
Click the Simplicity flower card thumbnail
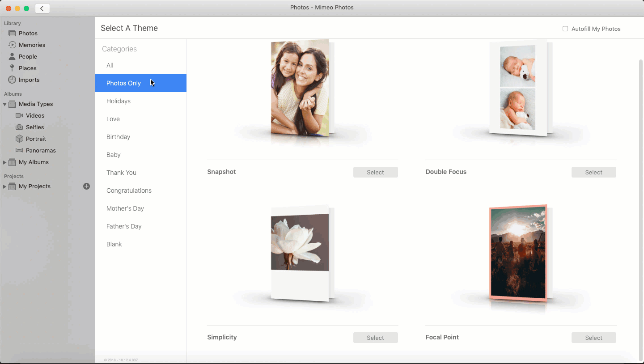pyautogui.click(x=302, y=253)
